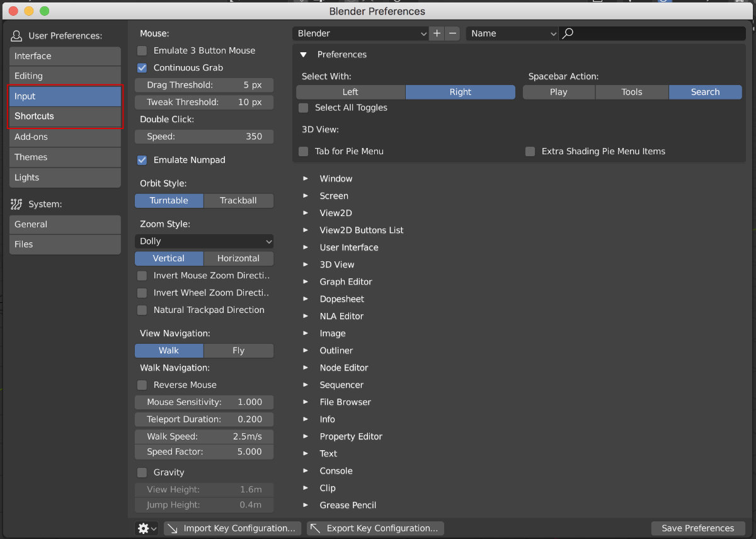Image resolution: width=756 pixels, height=539 pixels.
Task: Click the Walk Speed field
Action: (204, 436)
